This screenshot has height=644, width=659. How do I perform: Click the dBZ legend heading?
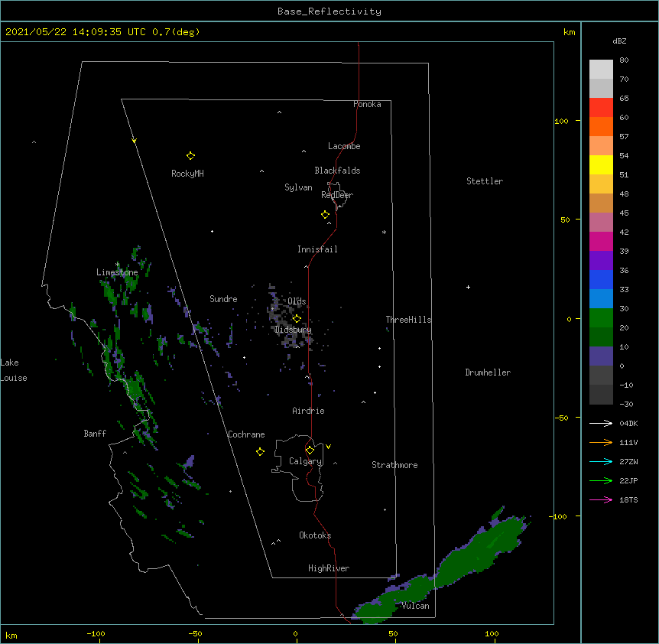coord(619,41)
